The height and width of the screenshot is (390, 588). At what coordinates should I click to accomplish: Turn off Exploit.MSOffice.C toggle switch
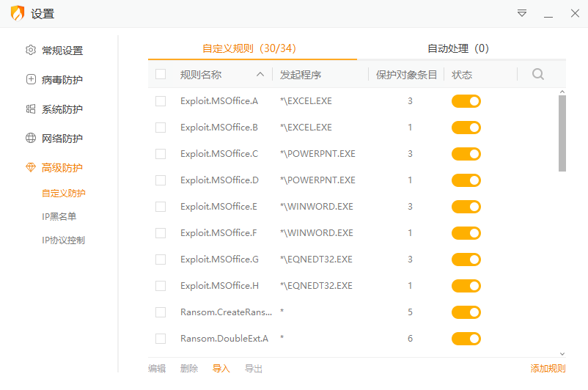[466, 154]
